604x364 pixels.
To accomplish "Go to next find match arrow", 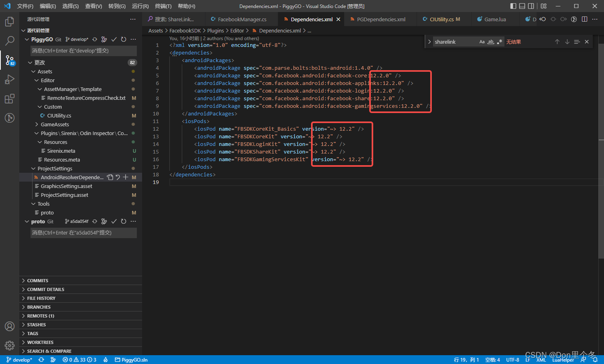I will point(567,42).
